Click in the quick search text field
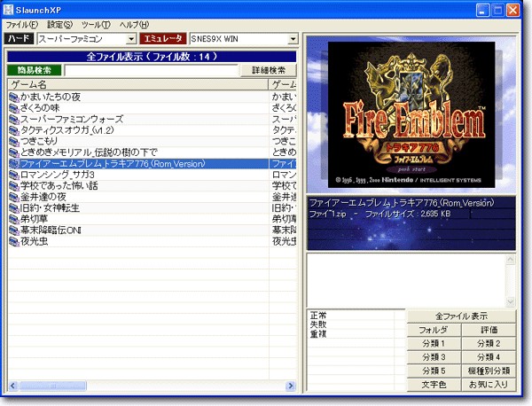The height and width of the screenshot is (406, 532). tap(151, 70)
